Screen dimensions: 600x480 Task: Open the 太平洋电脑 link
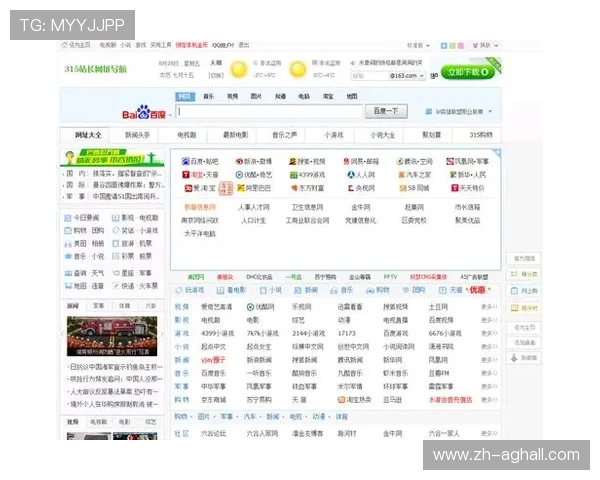coord(200,233)
